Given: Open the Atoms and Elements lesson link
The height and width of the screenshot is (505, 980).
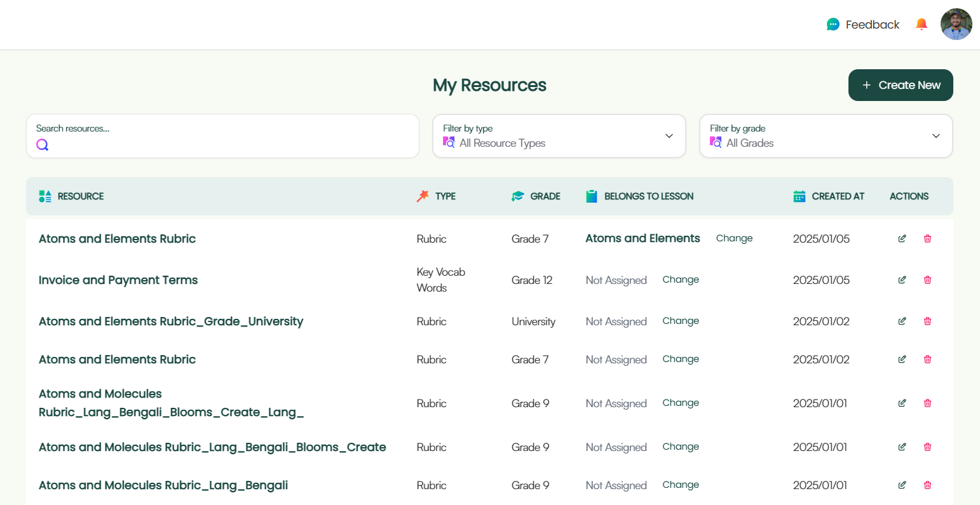Looking at the screenshot, I should (643, 238).
